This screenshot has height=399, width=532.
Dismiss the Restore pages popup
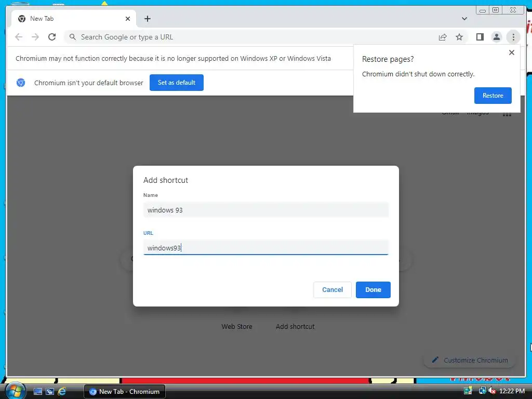point(512,52)
